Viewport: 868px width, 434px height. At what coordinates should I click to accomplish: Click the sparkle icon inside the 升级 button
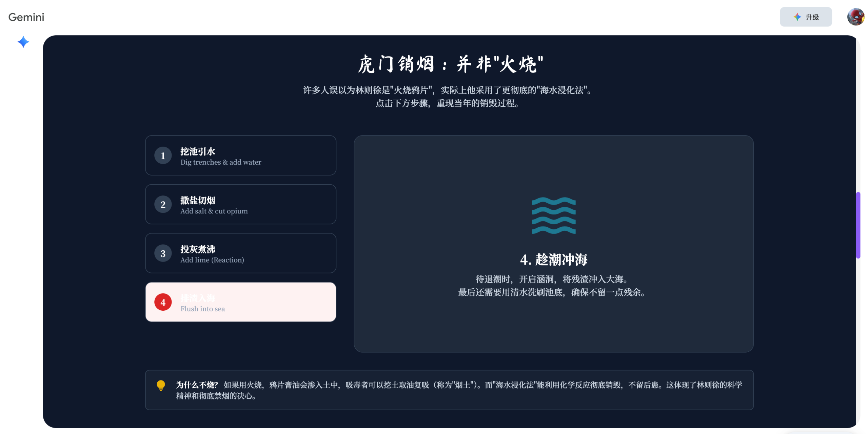[x=797, y=17]
